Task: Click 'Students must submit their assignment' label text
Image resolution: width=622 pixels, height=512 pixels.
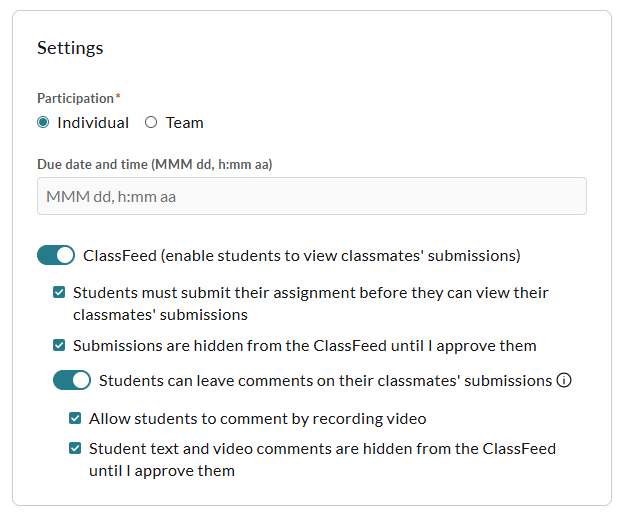Action: (311, 303)
